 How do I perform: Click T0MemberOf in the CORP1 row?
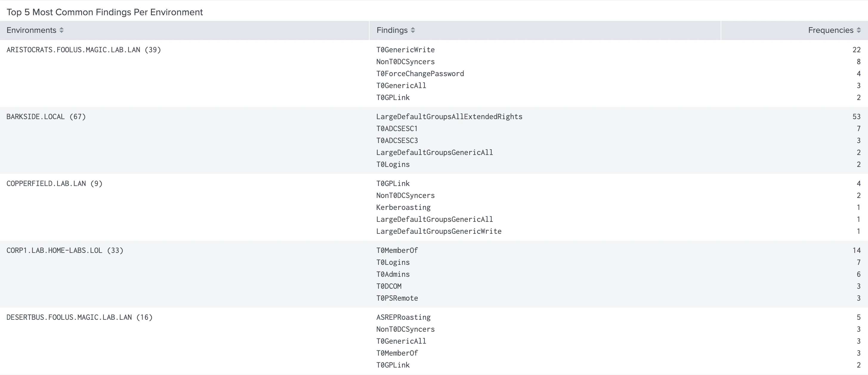tap(397, 250)
